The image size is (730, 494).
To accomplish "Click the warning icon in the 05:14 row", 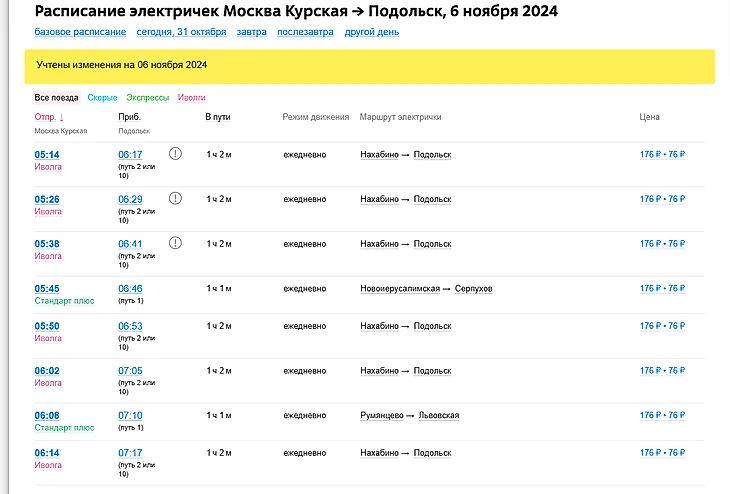I will (x=175, y=154).
